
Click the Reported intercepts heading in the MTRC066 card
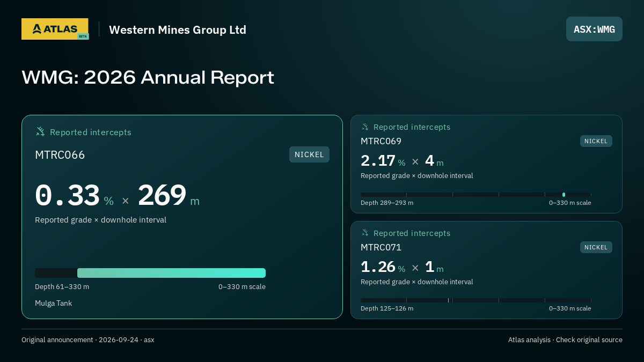91,132
